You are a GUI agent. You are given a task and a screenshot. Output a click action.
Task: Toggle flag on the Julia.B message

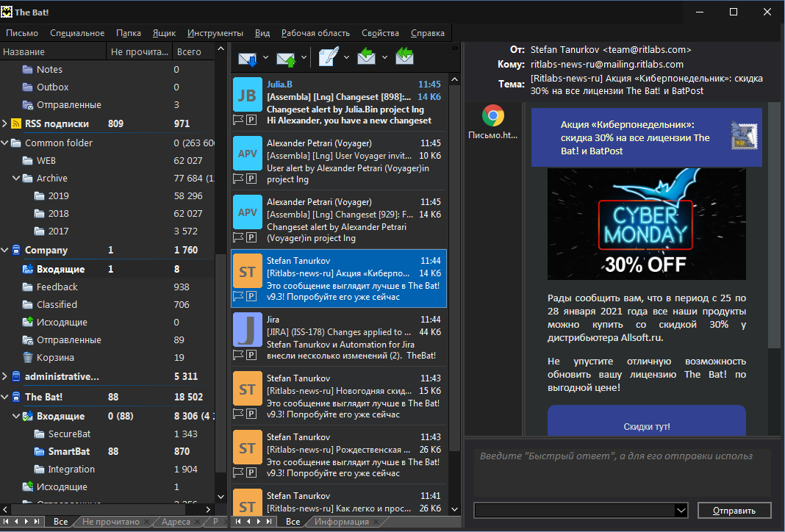pyautogui.click(x=238, y=120)
